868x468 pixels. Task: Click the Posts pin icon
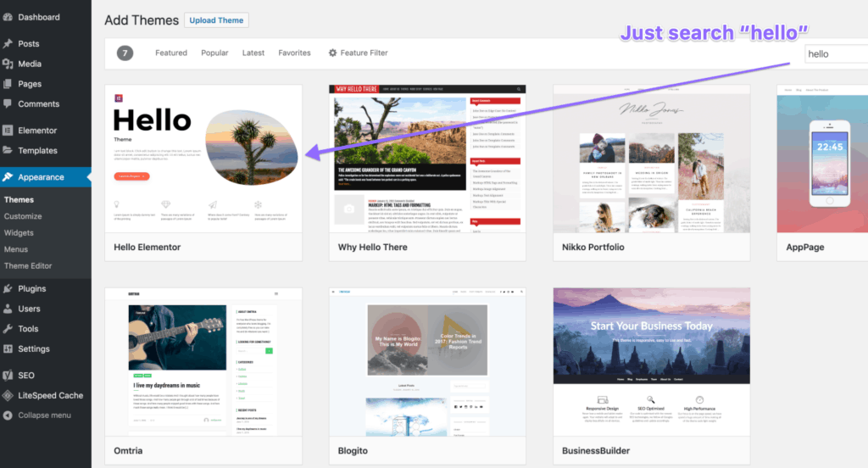(x=8, y=44)
